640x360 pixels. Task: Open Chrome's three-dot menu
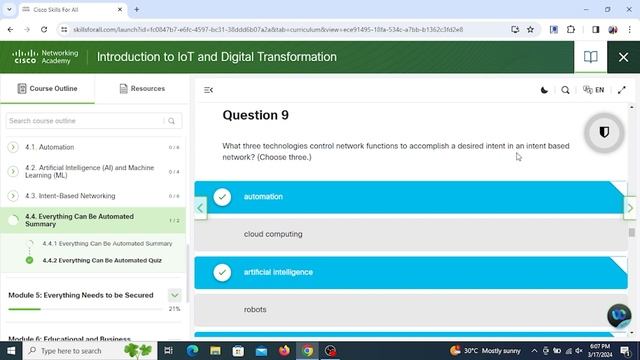pos(629,29)
